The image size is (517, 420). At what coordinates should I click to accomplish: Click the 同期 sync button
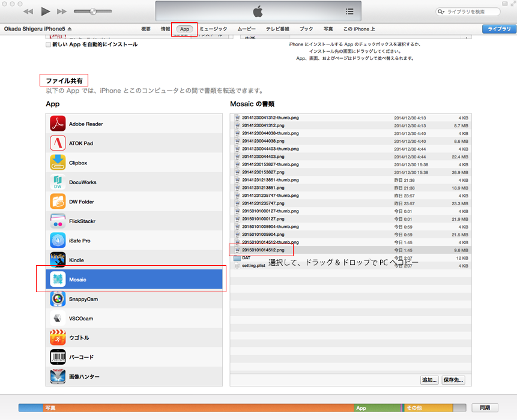coord(485,408)
